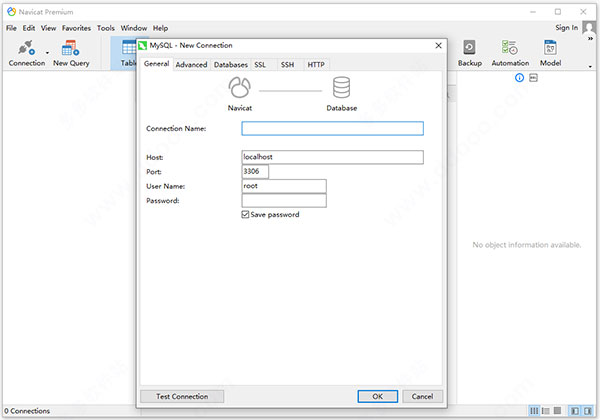Open the File menu
Screen dimensions: 600x420
(11, 28)
